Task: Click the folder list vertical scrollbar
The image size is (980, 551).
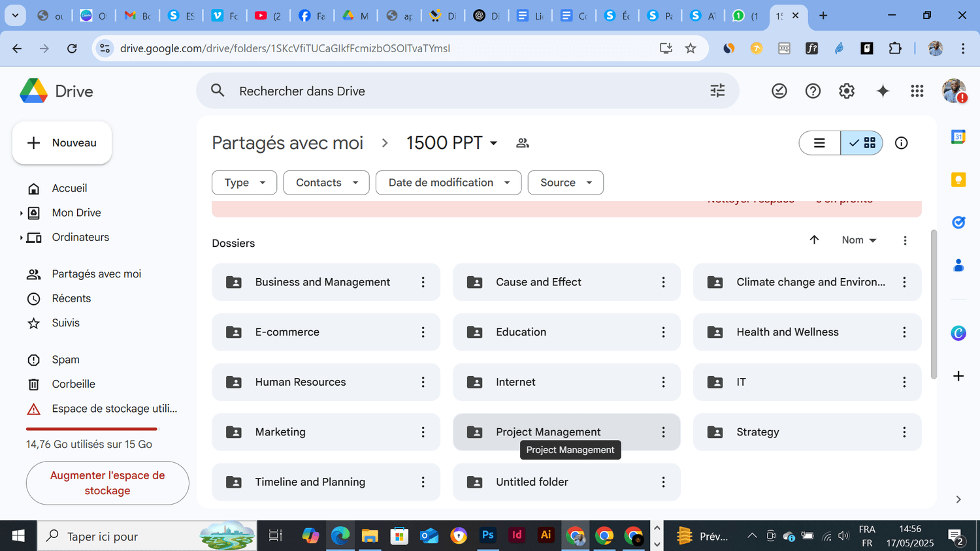Action: click(x=934, y=304)
